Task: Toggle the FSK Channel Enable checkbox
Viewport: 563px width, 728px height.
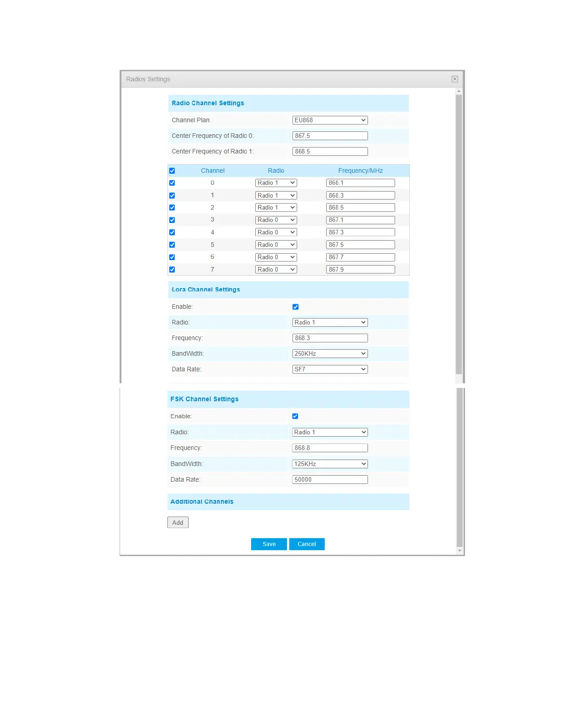Action: 295,416
